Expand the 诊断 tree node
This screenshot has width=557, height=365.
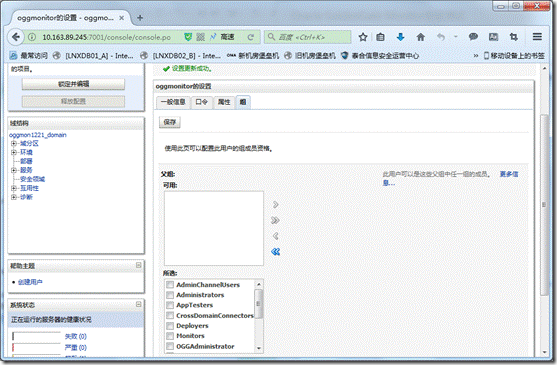point(13,197)
